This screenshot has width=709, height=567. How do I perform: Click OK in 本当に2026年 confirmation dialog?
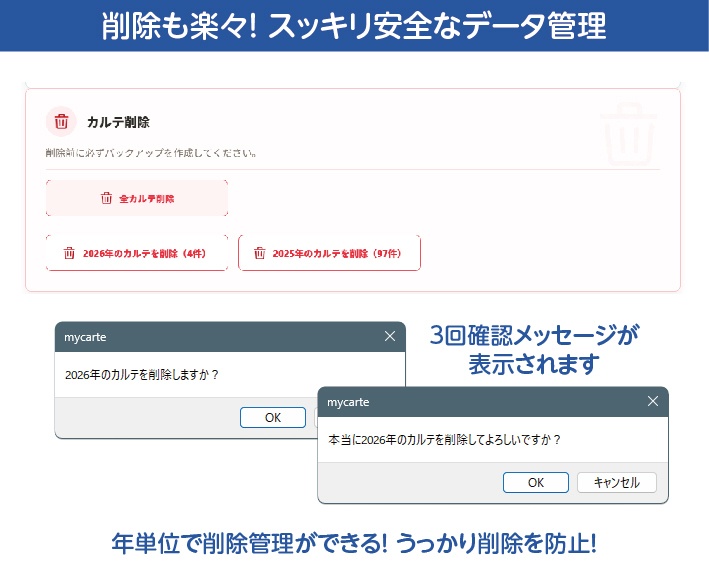(x=536, y=482)
